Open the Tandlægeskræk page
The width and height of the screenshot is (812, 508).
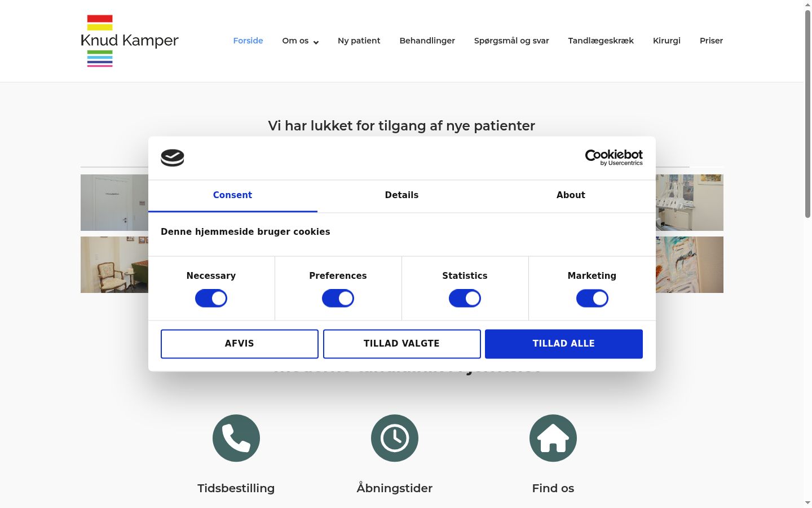601,41
